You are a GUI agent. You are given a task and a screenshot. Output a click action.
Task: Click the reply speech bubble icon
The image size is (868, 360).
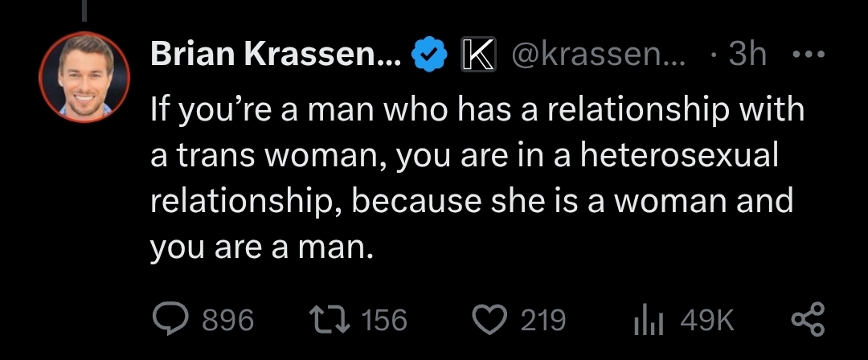point(172,320)
